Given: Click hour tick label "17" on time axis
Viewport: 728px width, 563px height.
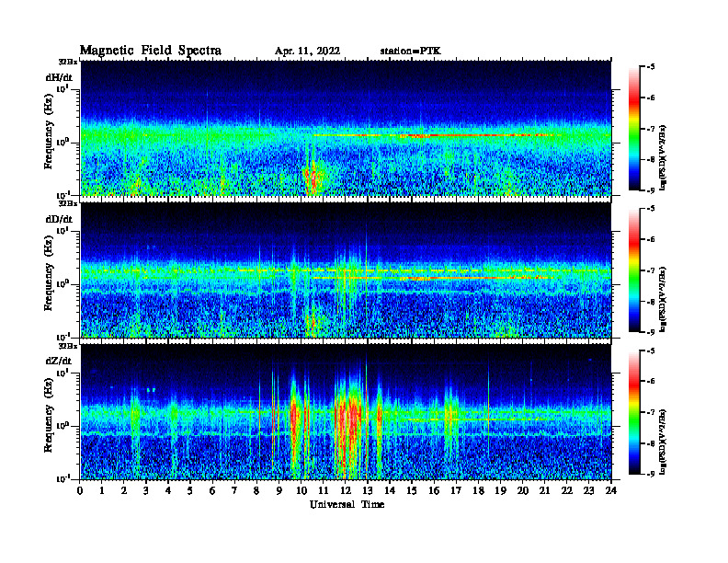Looking at the screenshot, I should tap(456, 491).
